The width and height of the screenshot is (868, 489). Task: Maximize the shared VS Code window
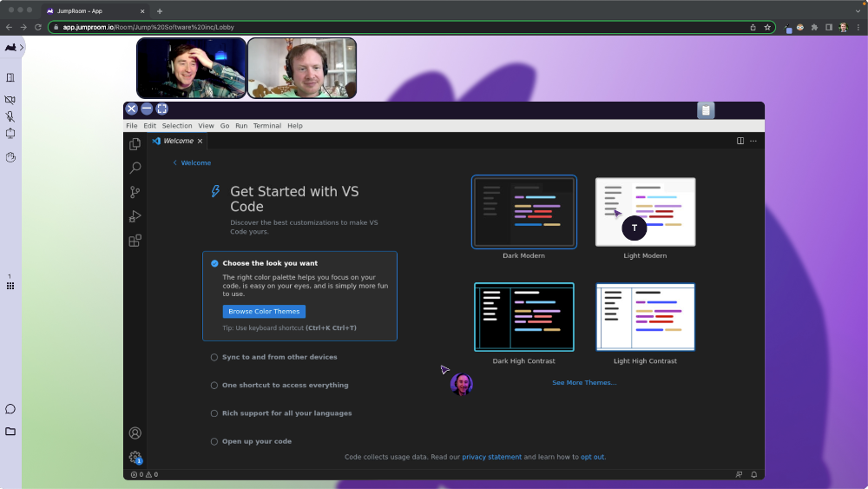tap(161, 109)
